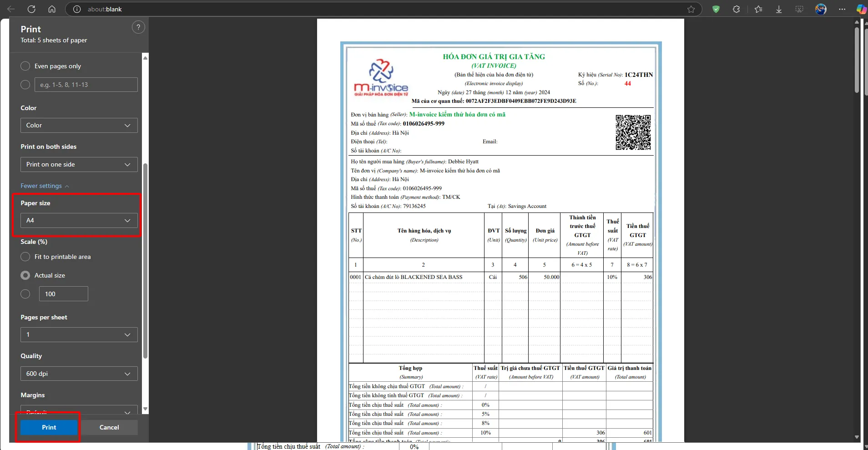
Task: Click the quantity 506 cell
Action: click(516, 277)
